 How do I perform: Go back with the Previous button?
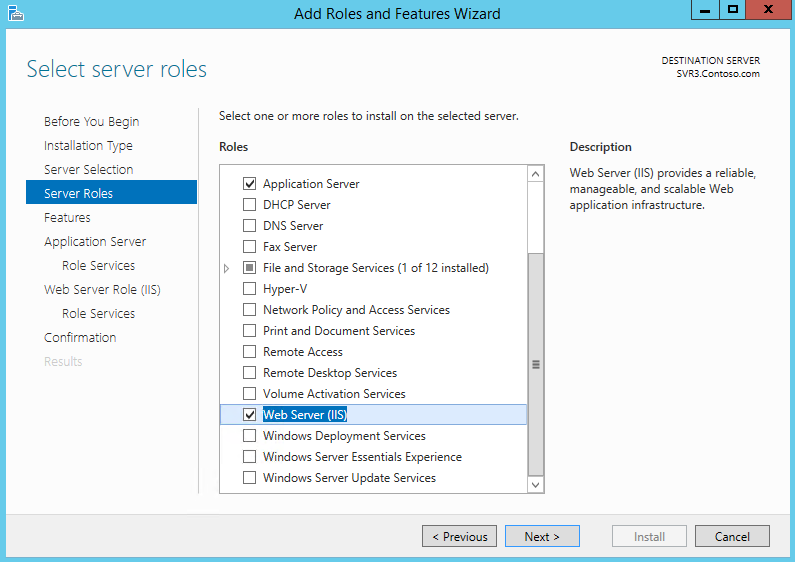459,536
